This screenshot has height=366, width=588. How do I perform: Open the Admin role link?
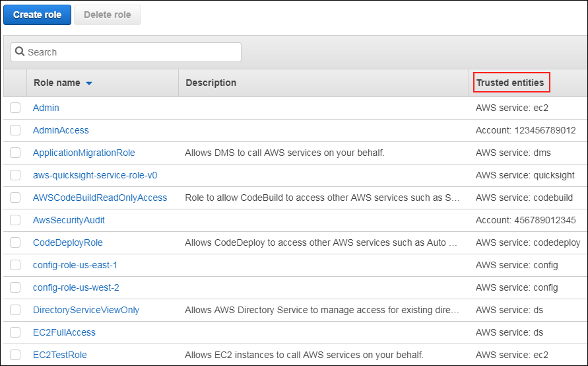pyautogui.click(x=46, y=108)
